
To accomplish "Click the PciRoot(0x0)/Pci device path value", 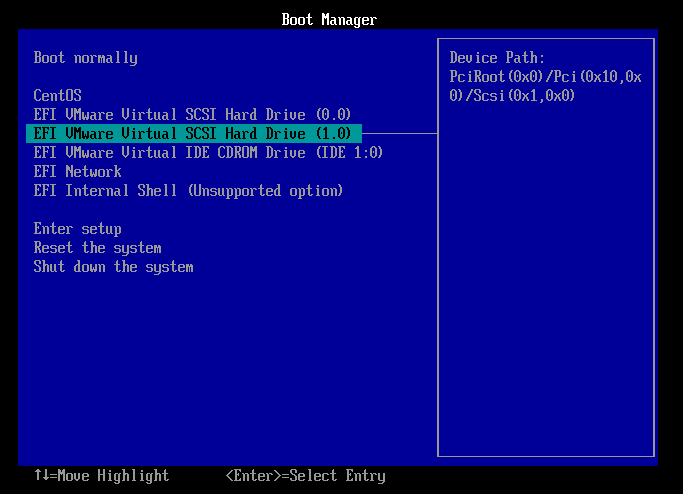I will [x=545, y=86].
